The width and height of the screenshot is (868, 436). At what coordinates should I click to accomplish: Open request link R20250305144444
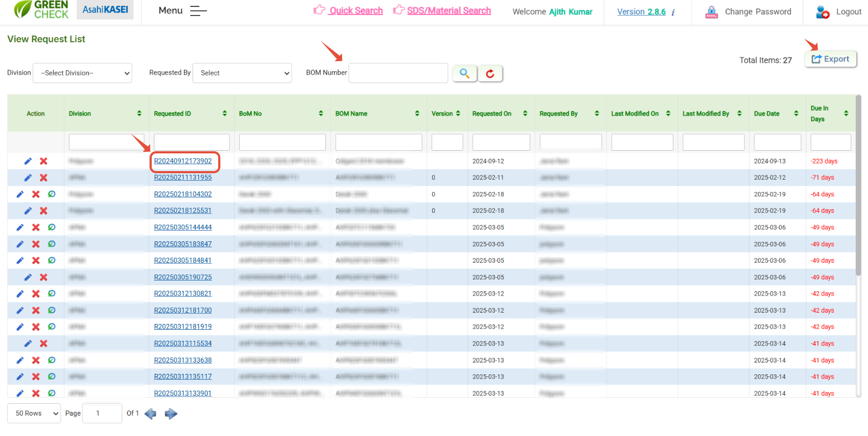point(183,227)
